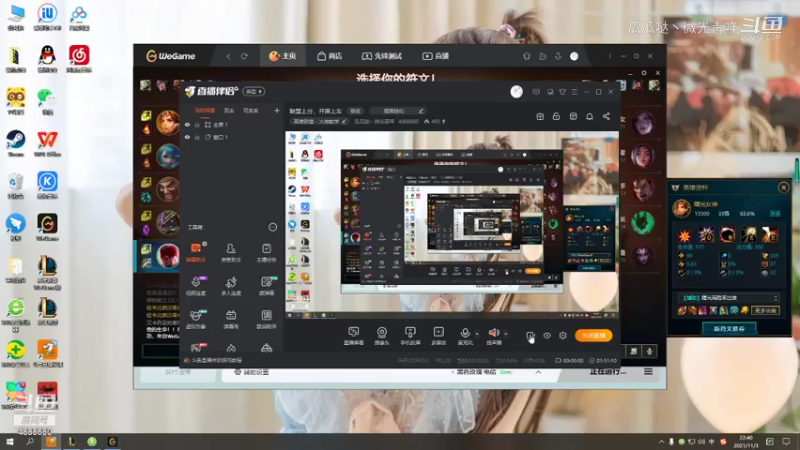The width and height of the screenshot is (800, 450).
Task: Open the rune page dropdown in hero panel
Action: (x=729, y=298)
